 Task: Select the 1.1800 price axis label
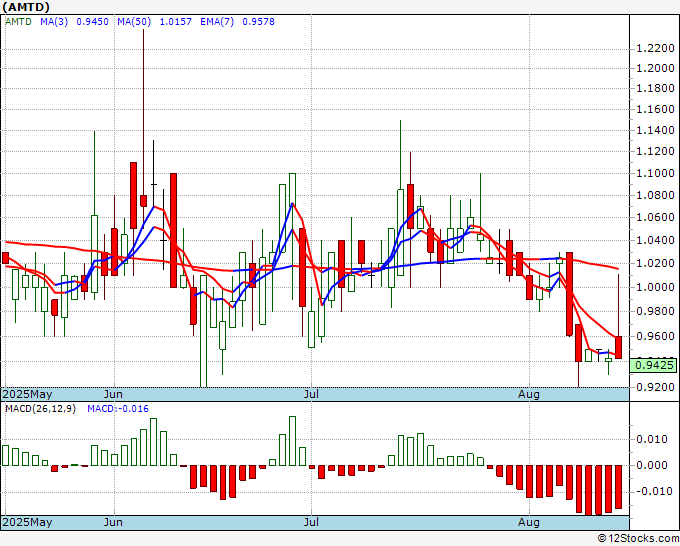pyautogui.click(x=655, y=88)
